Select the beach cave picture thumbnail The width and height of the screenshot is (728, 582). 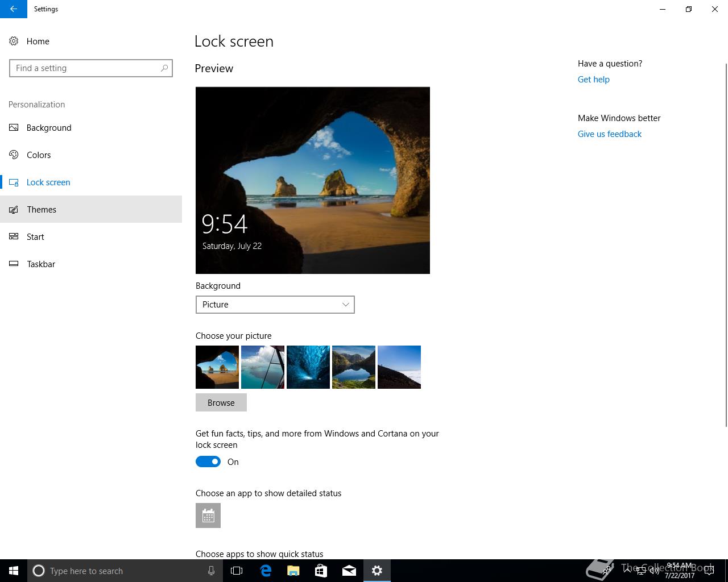[x=217, y=367]
